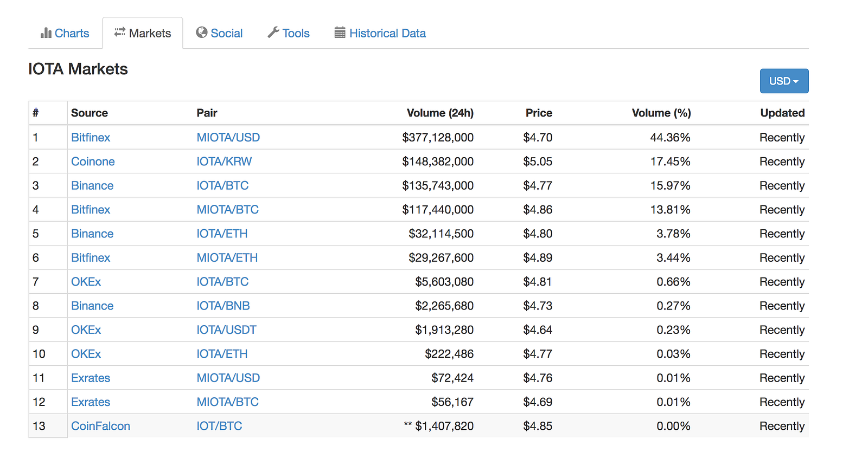Image resolution: width=868 pixels, height=452 pixels.
Task: Click the $222,486 volume value
Action: pyautogui.click(x=449, y=354)
